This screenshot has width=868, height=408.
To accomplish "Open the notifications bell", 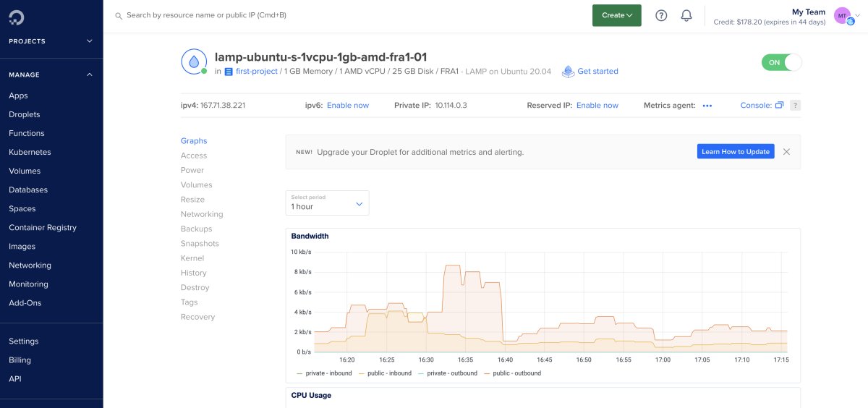I will point(686,15).
